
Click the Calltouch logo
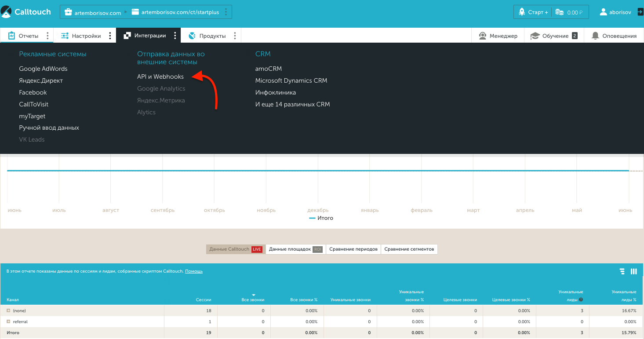tap(25, 12)
